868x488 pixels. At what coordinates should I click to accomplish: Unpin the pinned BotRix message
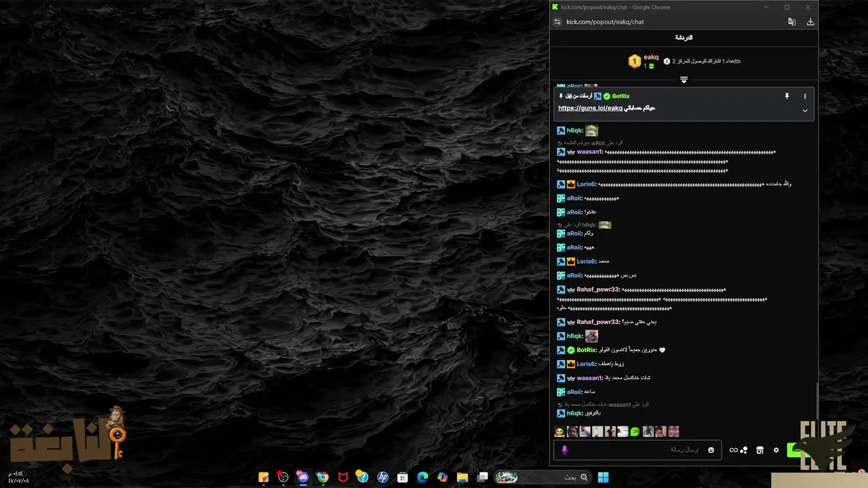point(787,96)
